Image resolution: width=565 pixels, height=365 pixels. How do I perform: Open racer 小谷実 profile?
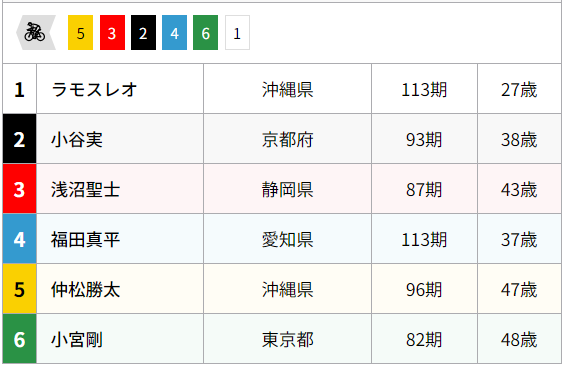pyautogui.click(x=77, y=139)
